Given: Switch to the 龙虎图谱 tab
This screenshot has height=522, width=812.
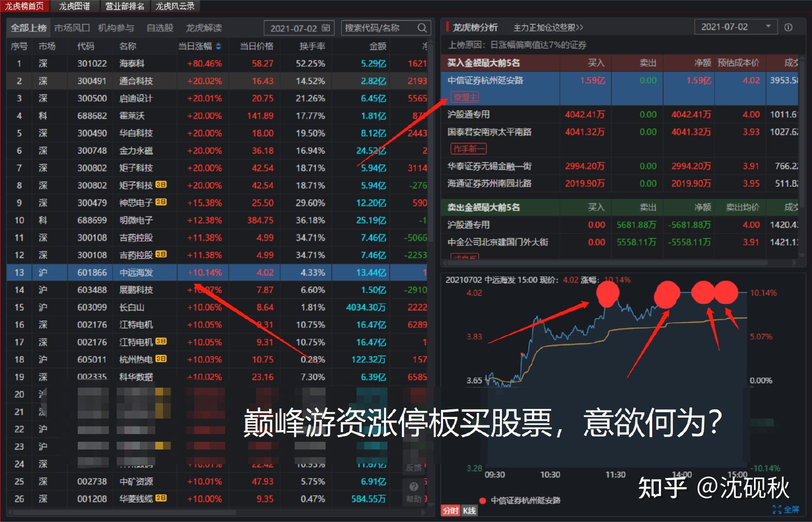Looking at the screenshot, I should pyautogui.click(x=74, y=6).
